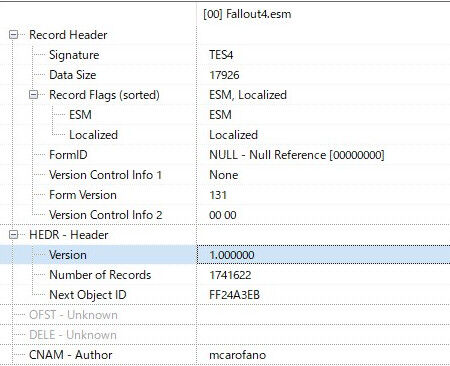Click the 'ESM, Localized' flags value

248,95
